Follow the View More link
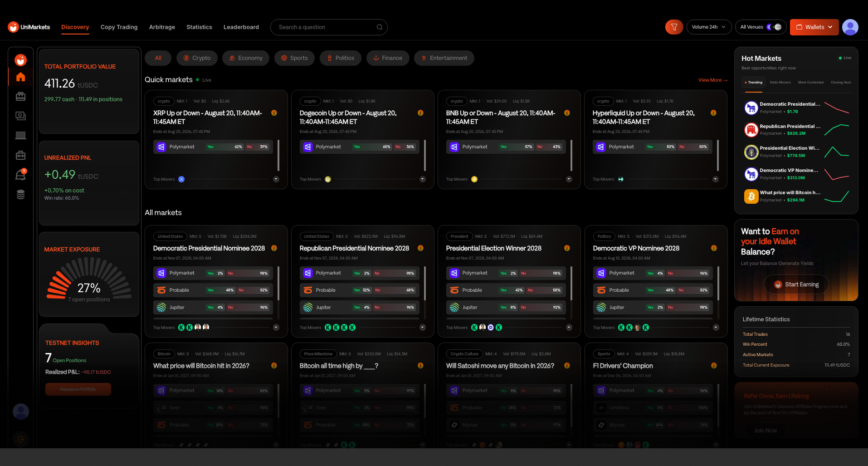The image size is (868, 466). coord(712,80)
